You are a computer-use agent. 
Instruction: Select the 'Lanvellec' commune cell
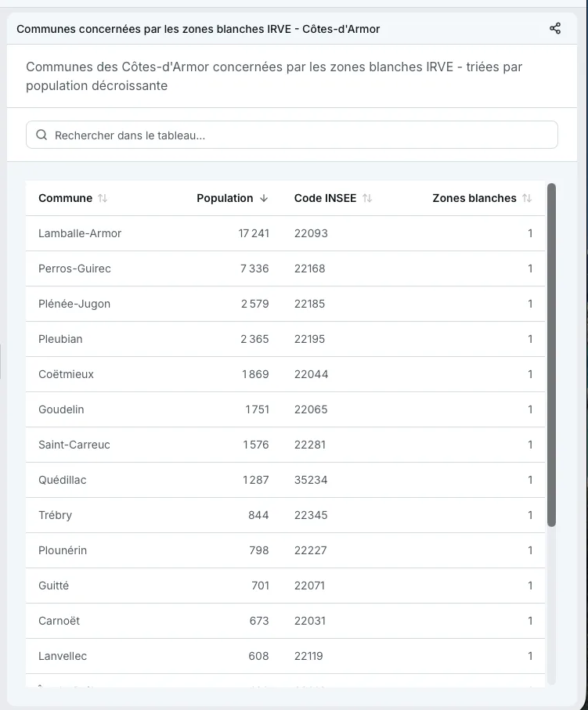tap(63, 656)
